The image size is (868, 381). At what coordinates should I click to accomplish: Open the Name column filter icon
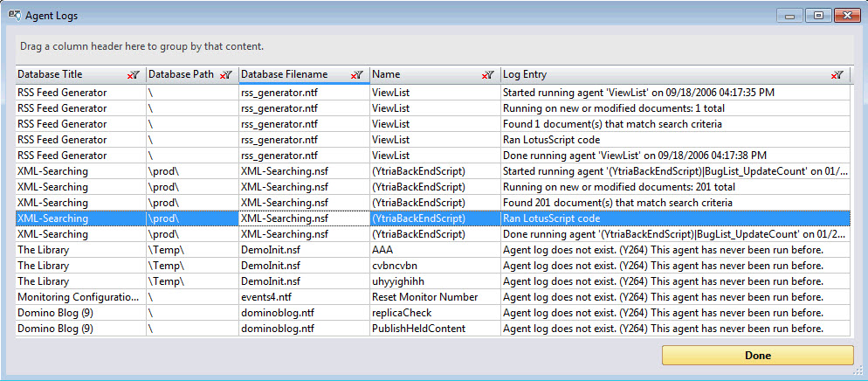[486, 76]
